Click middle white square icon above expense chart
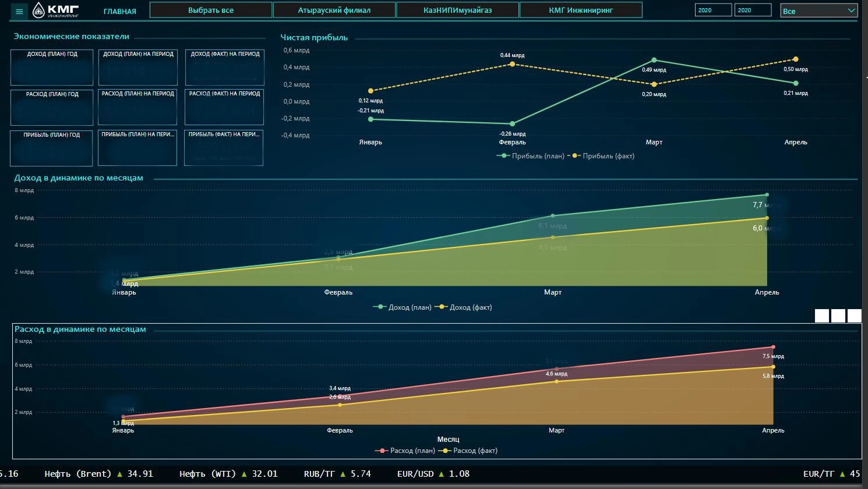 pyautogui.click(x=838, y=316)
